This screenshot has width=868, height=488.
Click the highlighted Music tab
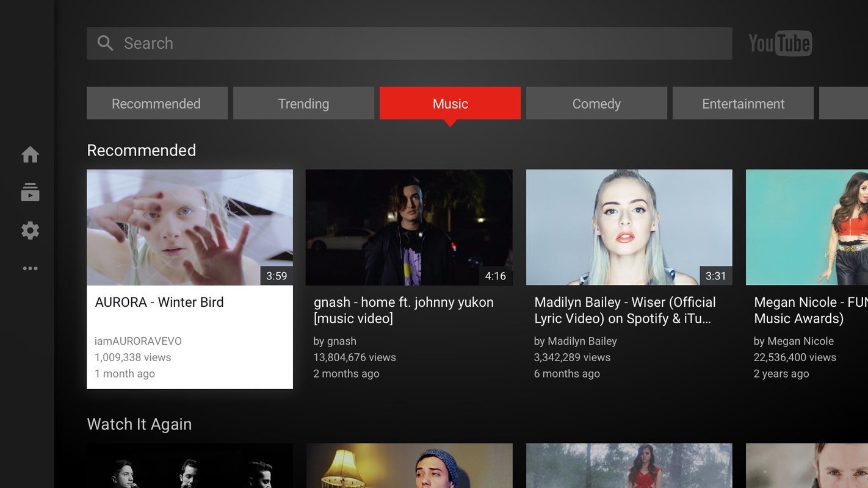click(x=450, y=103)
